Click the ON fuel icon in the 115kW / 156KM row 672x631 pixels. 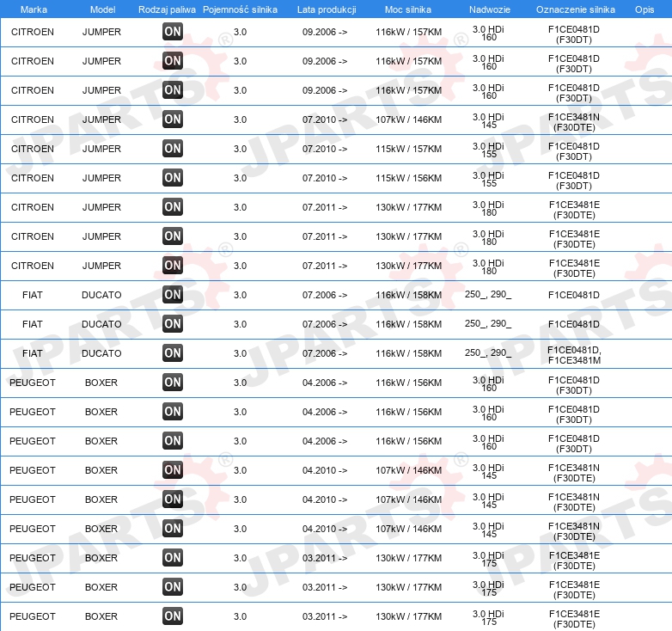click(173, 177)
